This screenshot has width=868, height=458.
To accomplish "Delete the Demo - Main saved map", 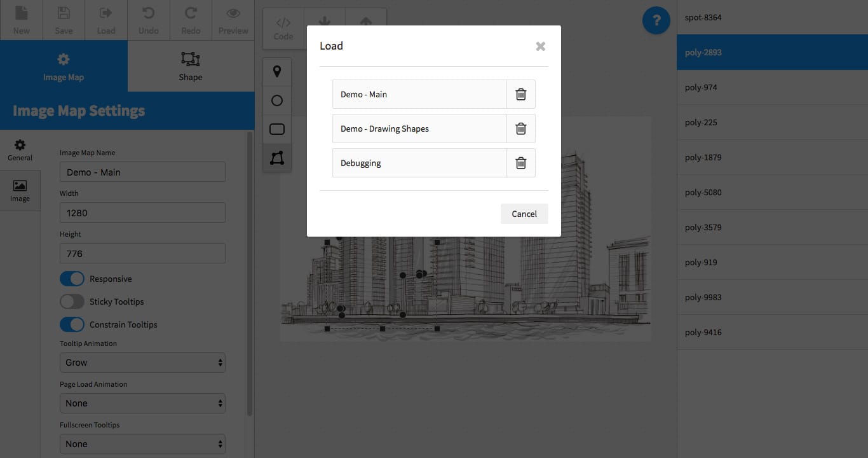I will pos(520,94).
